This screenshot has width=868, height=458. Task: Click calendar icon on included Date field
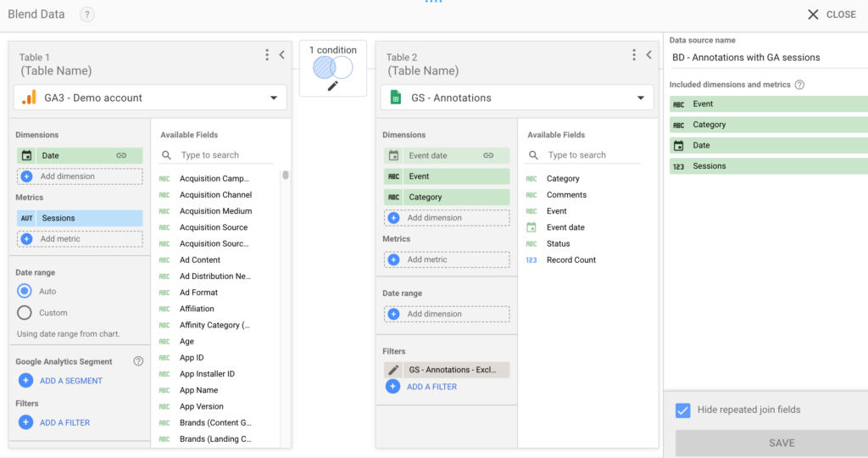coord(679,146)
